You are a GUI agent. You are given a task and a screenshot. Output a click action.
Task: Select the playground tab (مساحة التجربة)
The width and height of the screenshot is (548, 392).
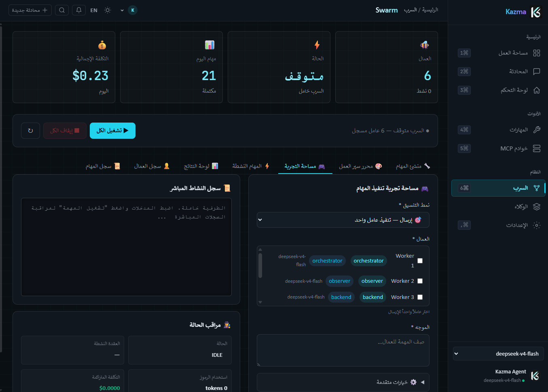click(305, 166)
